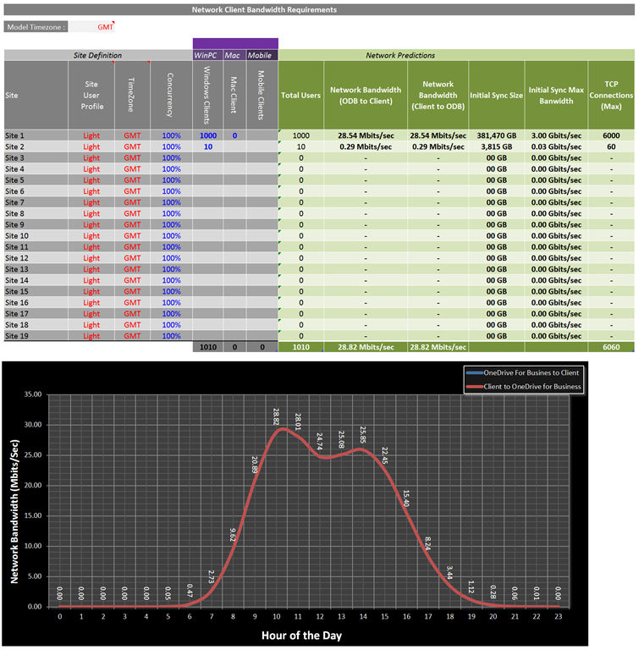
Task: Select Site 1 Windows Clients cell showing 1000
Action: 207,135
